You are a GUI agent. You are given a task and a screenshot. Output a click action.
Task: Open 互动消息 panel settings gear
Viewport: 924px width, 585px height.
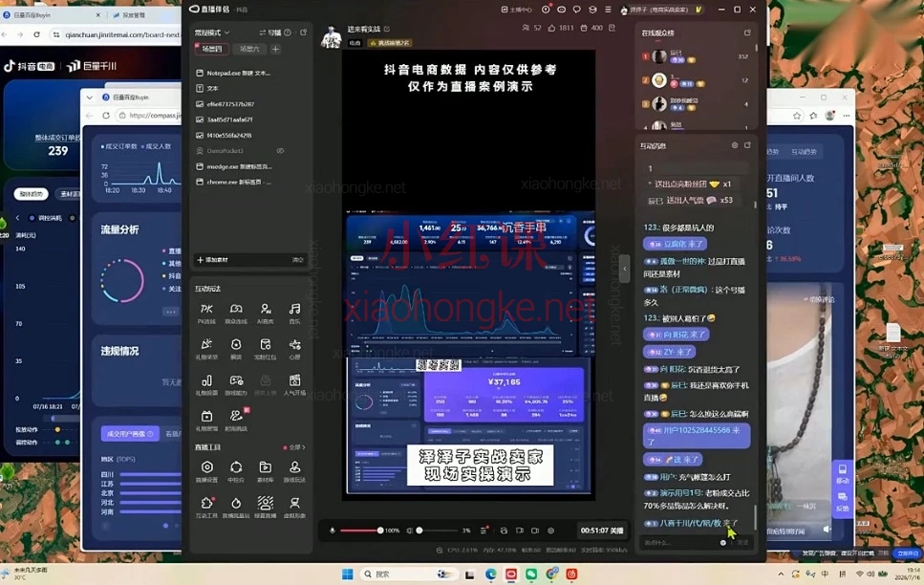coord(734,145)
